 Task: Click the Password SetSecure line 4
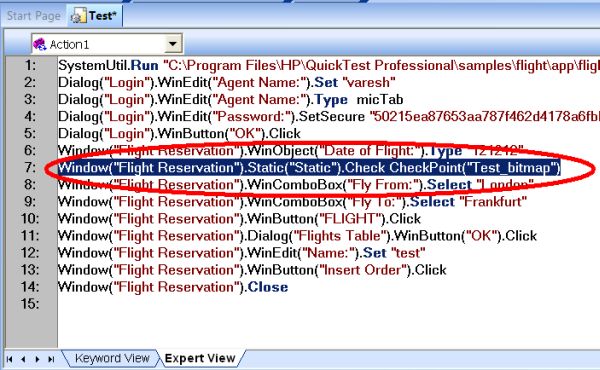(329, 116)
